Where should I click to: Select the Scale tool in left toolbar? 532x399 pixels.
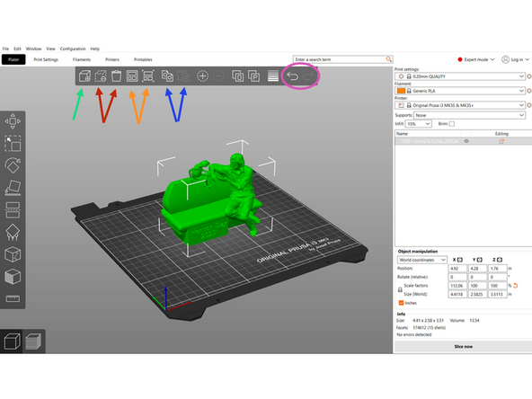pyautogui.click(x=13, y=143)
